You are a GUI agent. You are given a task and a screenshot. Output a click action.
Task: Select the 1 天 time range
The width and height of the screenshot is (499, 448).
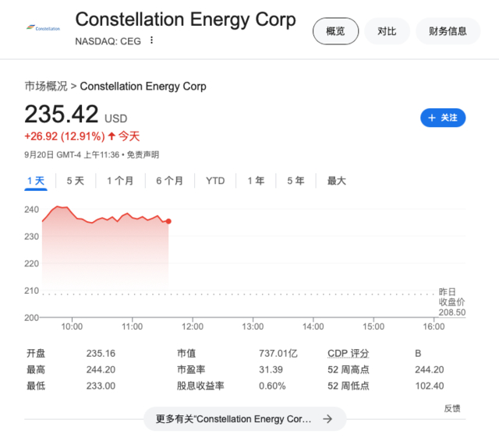click(36, 181)
